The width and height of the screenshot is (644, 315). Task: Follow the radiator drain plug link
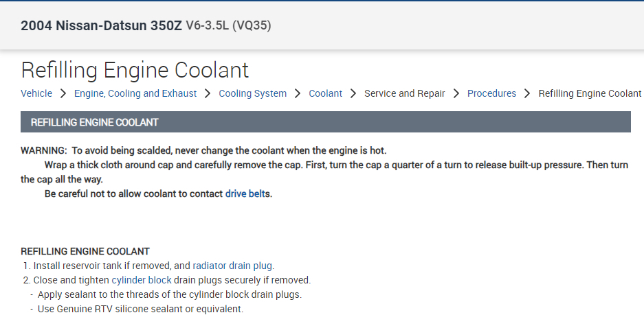coord(233,265)
